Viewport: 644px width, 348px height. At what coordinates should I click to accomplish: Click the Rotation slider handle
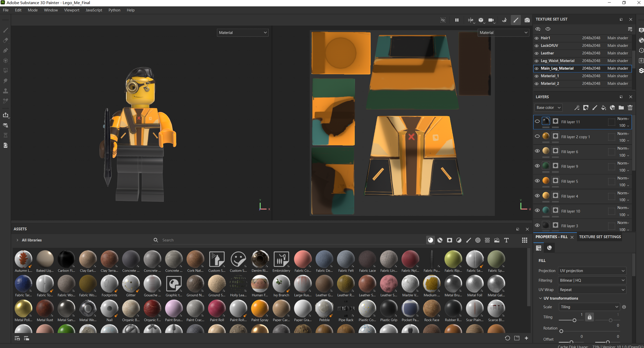[x=561, y=331]
